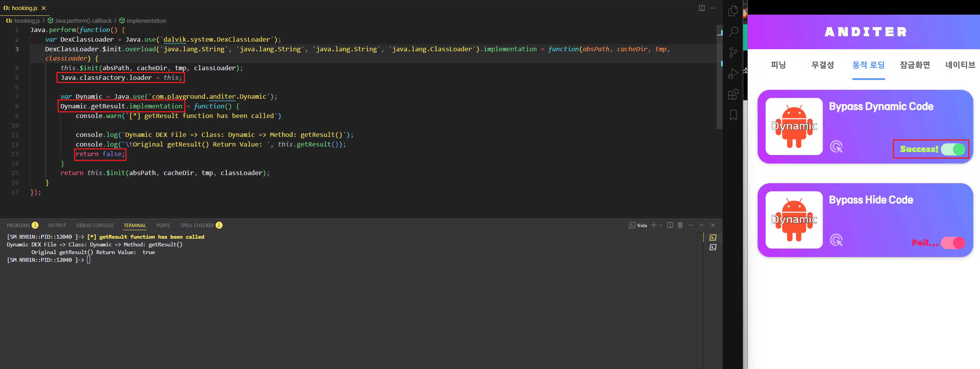Split the editor to the right

click(x=702, y=8)
